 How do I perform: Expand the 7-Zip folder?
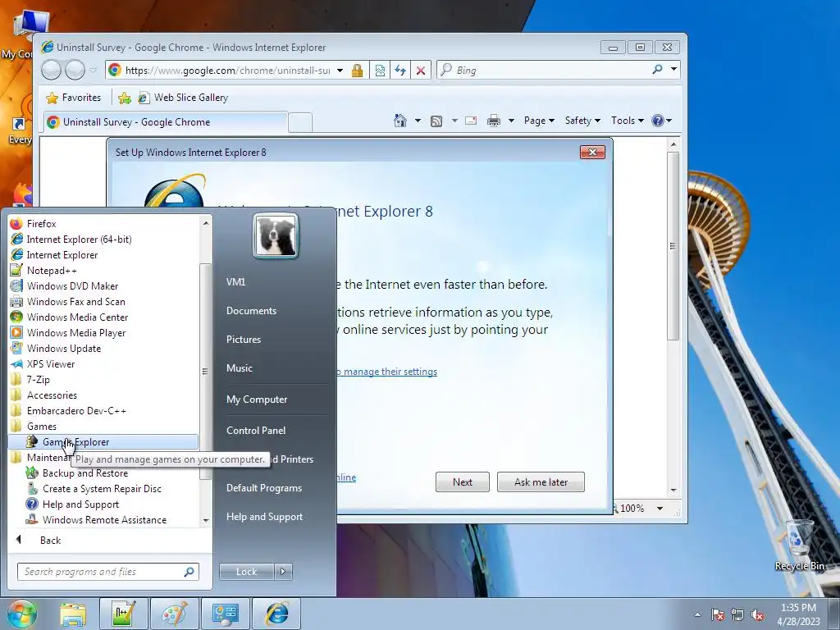[38, 379]
